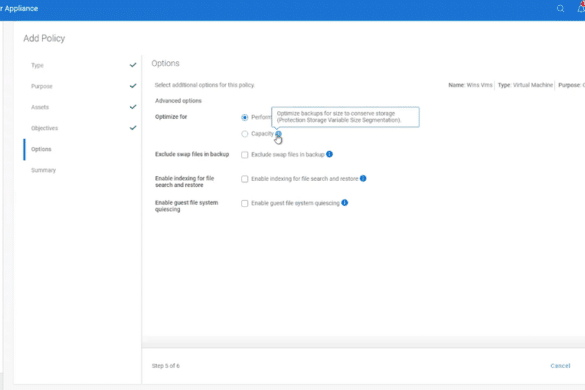Click info icon for Enable indexing option
The width and height of the screenshot is (585, 390).
tap(363, 178)
